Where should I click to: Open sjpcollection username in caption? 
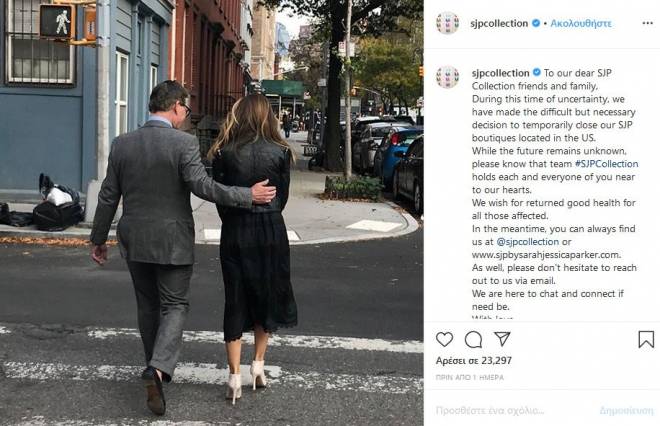click(500, 73)
